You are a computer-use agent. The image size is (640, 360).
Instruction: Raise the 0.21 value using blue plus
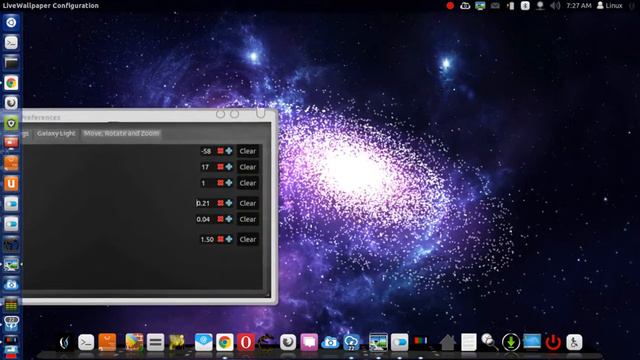tap(229, 203)
